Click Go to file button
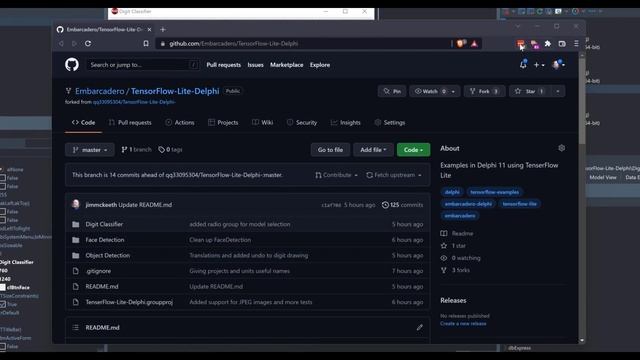Viewport: 640px width, 360px height. [330, 150]
